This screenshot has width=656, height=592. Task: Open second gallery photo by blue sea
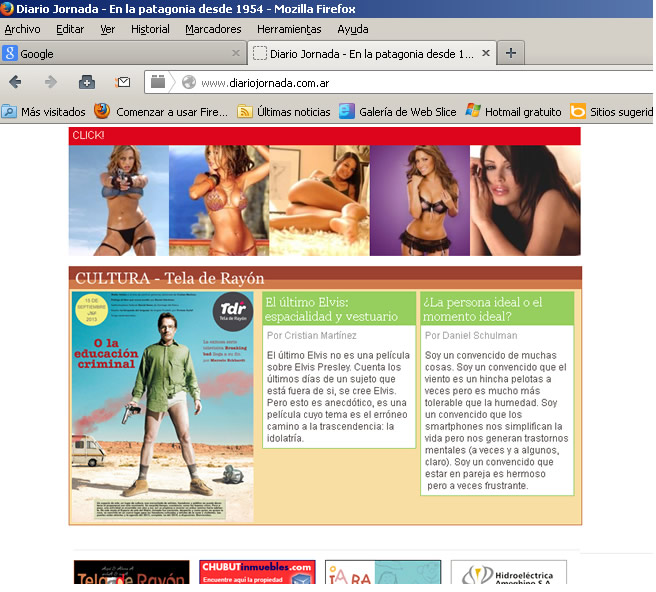coord(219,200)
